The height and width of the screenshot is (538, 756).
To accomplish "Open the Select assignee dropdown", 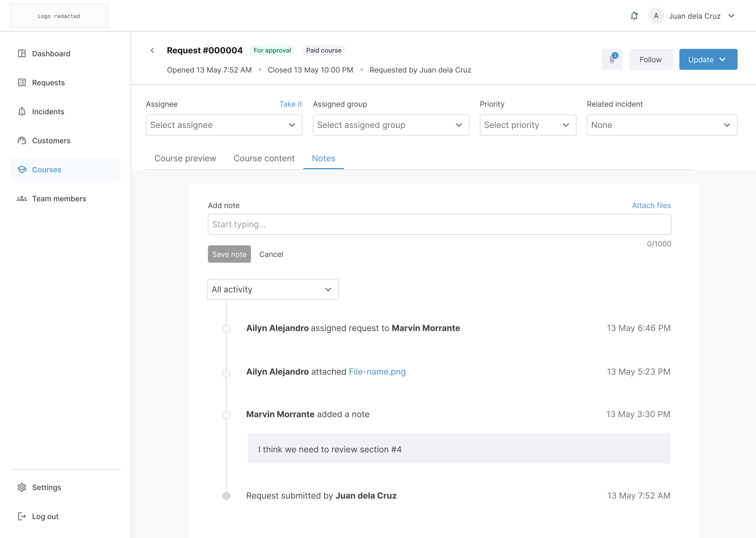I will pyautogui.click(x=224, y=125).
